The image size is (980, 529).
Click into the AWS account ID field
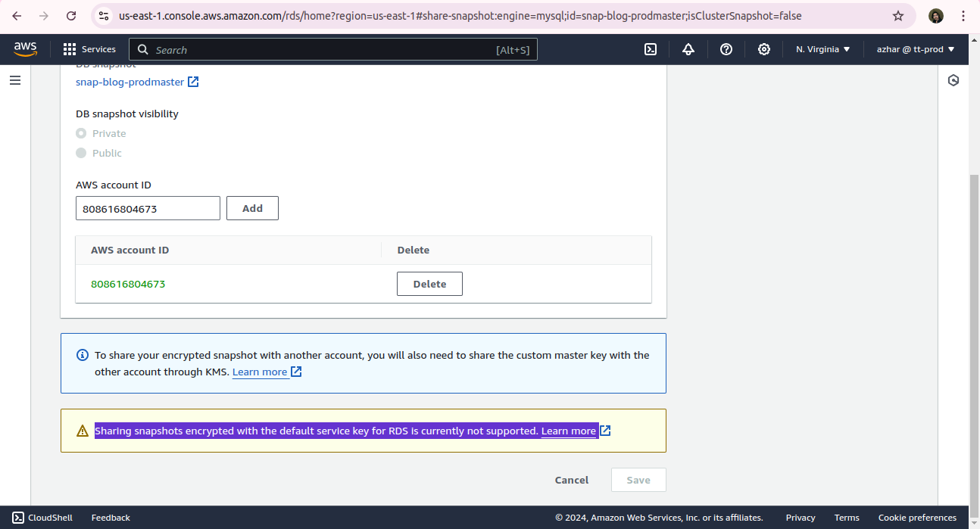pos(148,208)
